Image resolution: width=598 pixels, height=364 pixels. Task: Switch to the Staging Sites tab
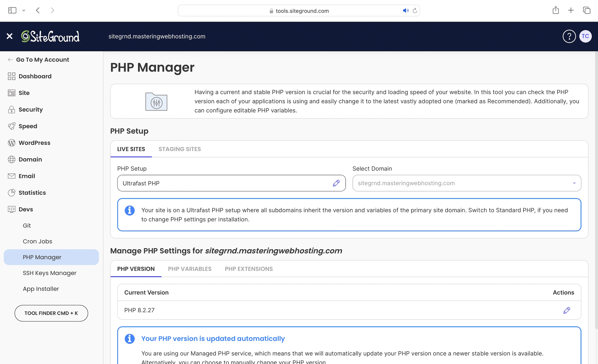pos(180,149)
